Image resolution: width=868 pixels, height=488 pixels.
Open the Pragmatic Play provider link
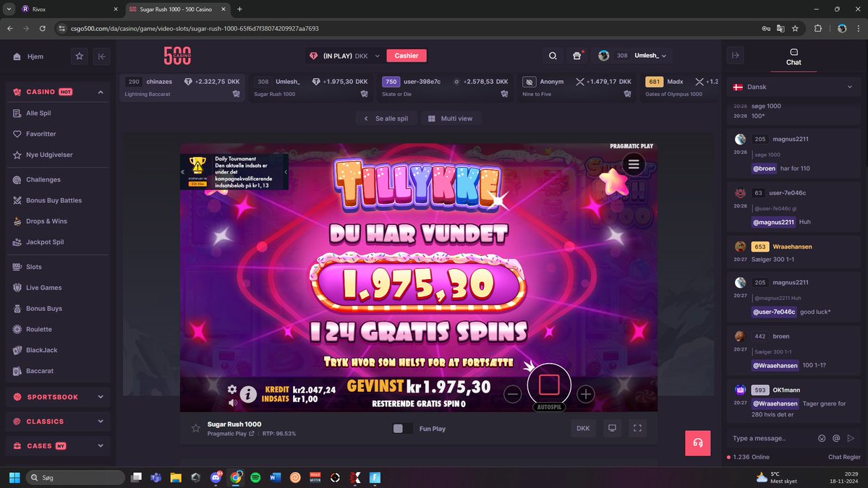coord(231,434)
